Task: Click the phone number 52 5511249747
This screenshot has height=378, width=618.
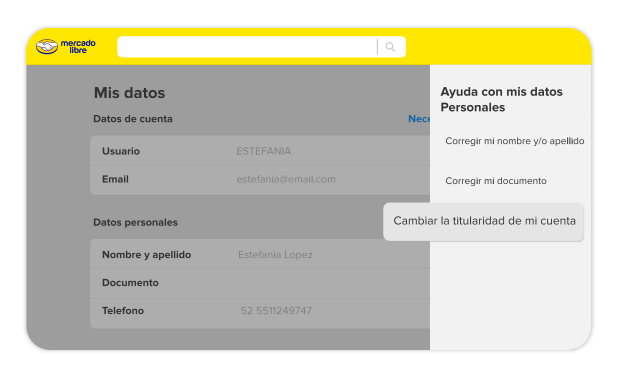Action: pyautogui.click(x=276, y=311)
